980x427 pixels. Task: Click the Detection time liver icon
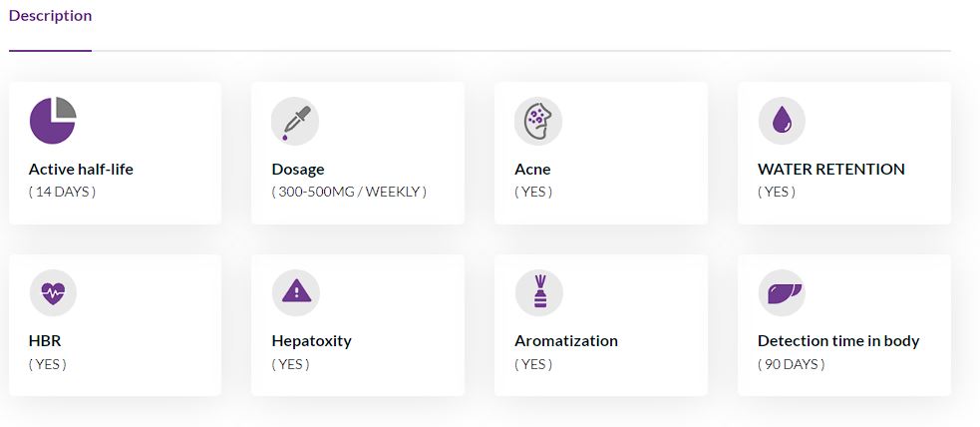tap(782, 292)
